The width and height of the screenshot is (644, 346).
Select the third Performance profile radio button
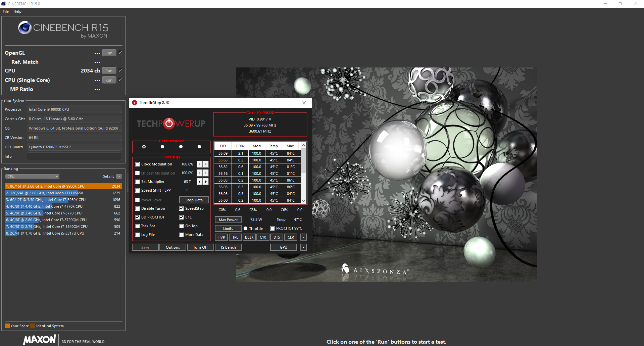(x=181, y=147)
